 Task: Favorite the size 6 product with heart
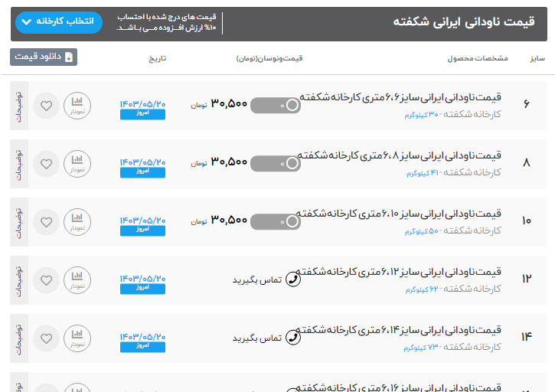(x=47, y=106)
